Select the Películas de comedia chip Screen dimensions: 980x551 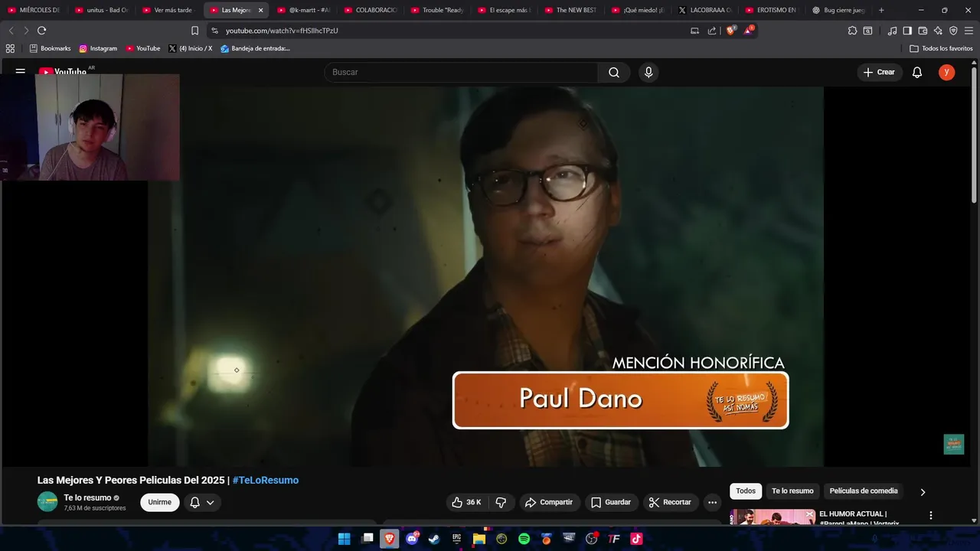click(864, 491)
